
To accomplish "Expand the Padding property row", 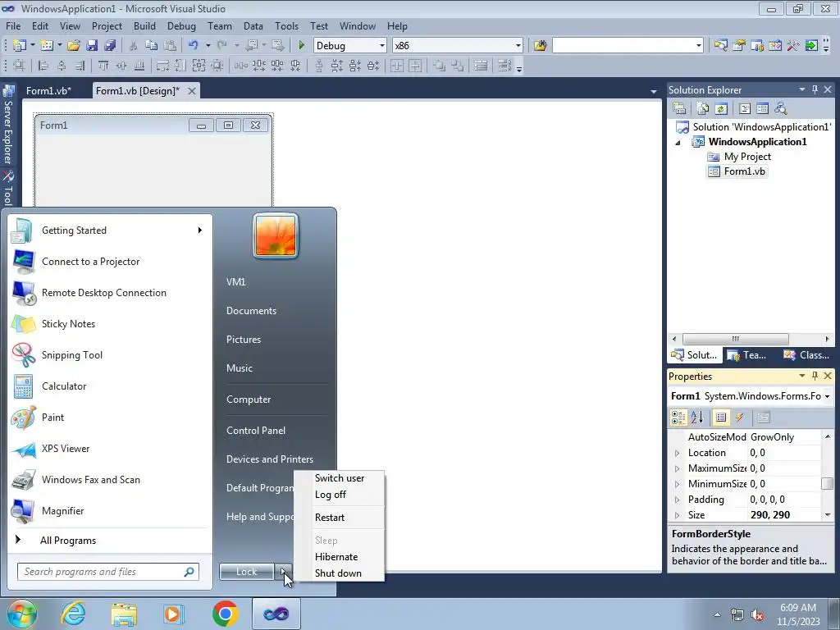I will (x=677, y=500).
